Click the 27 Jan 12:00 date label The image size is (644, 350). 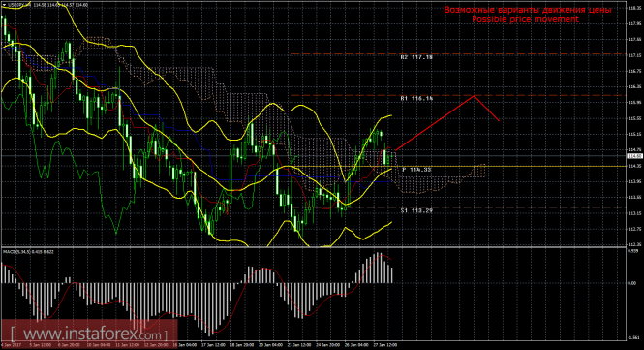pos(385,345)
